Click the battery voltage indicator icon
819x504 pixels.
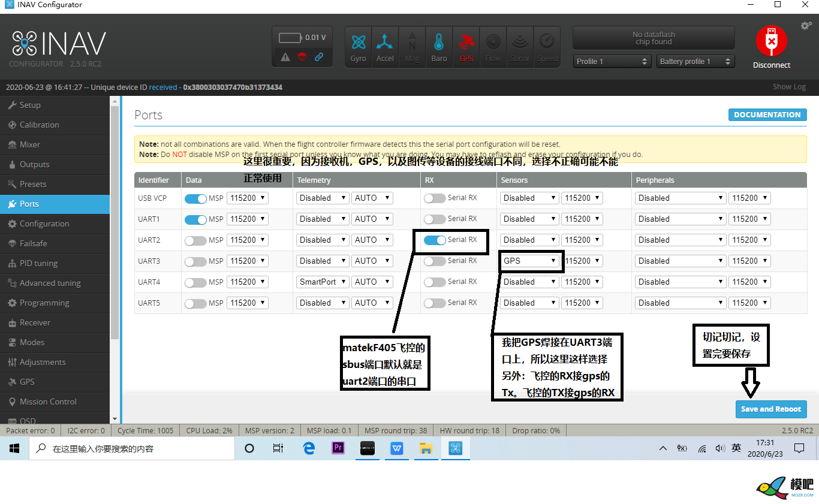tap(290, 38)
